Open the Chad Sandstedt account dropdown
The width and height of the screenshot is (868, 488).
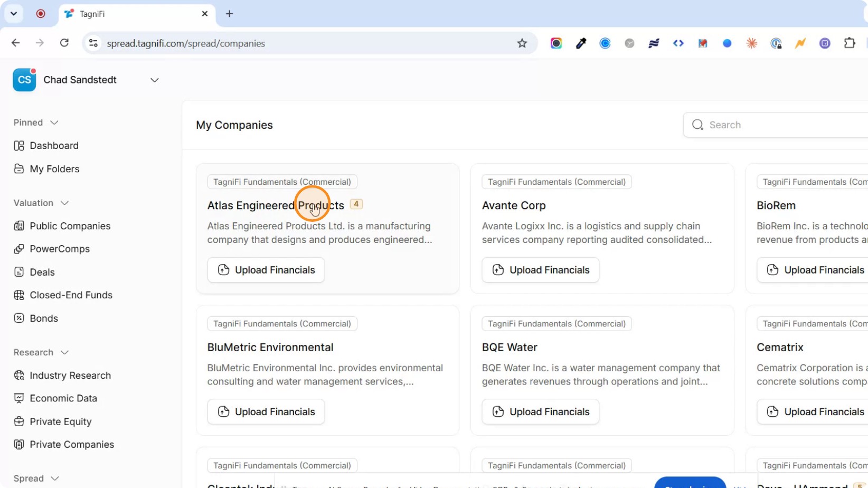tap(155, 80)
